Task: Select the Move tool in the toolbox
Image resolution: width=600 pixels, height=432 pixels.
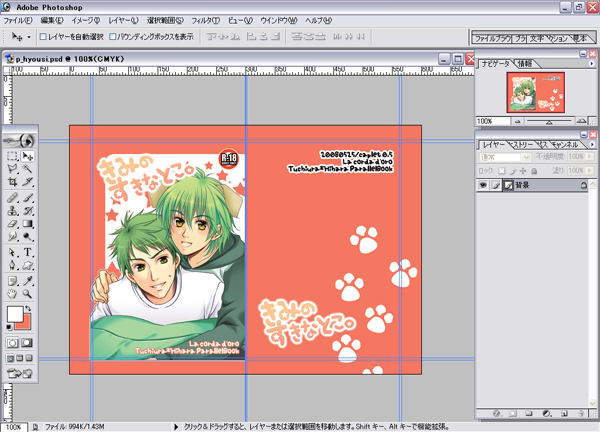Action: click(28, 156)
